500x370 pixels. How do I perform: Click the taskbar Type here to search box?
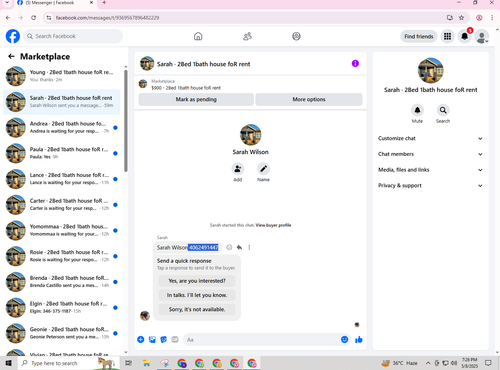click(x=68, y=363)
